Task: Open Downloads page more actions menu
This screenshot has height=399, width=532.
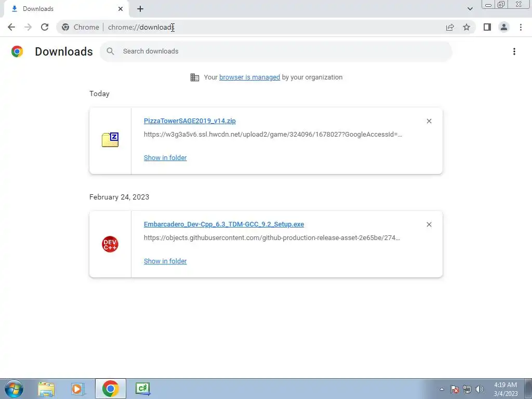Action: (514, 51)
